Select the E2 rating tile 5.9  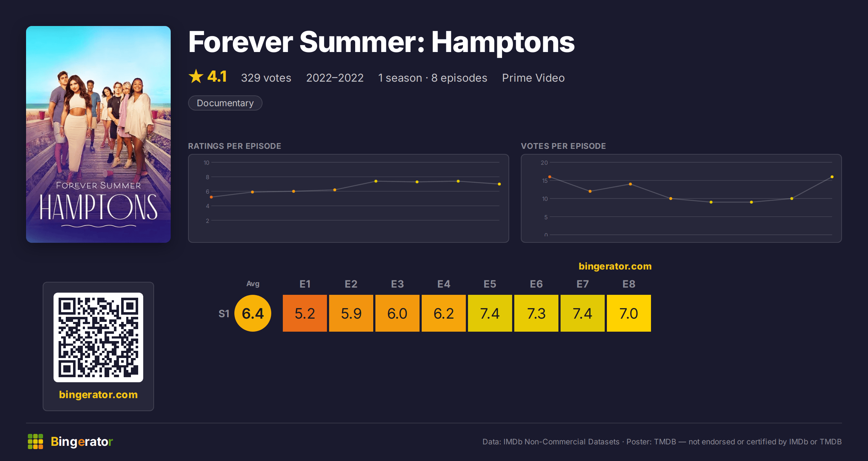click(351, 313)
